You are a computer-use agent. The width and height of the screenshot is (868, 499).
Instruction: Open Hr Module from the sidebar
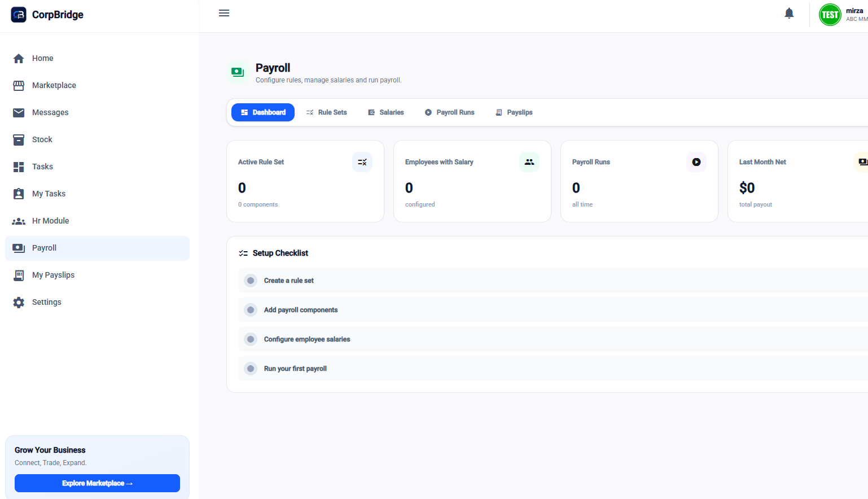97,221
